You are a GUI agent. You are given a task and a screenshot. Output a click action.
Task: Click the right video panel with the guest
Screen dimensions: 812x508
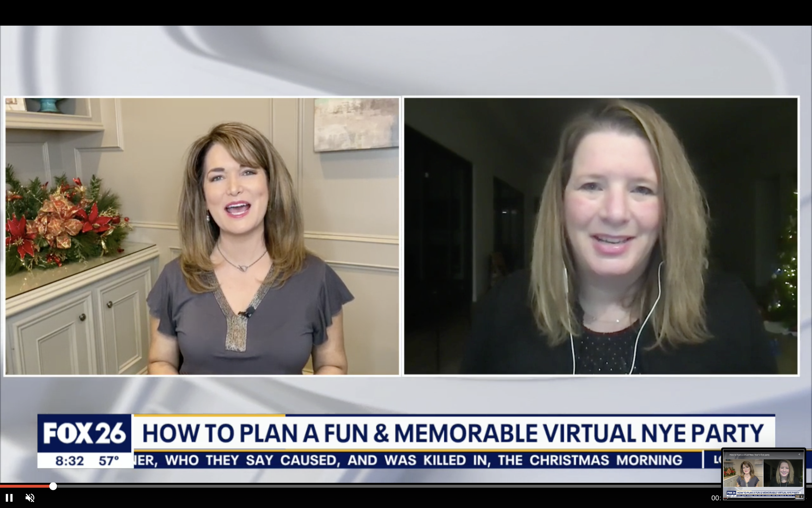601,236
